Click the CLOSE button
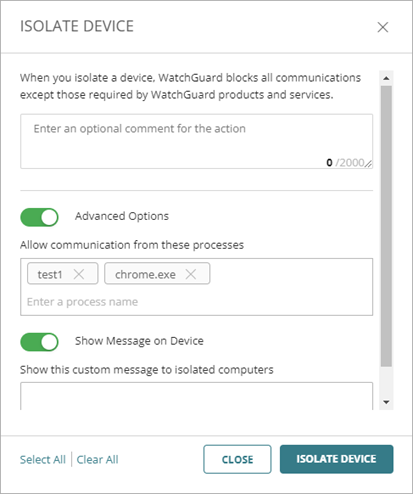Screen dimensions: 413x494 [237, 459]
